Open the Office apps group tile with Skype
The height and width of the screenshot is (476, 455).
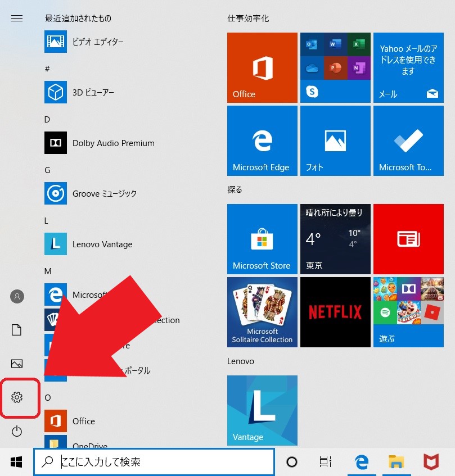click(x=335, y=67)
